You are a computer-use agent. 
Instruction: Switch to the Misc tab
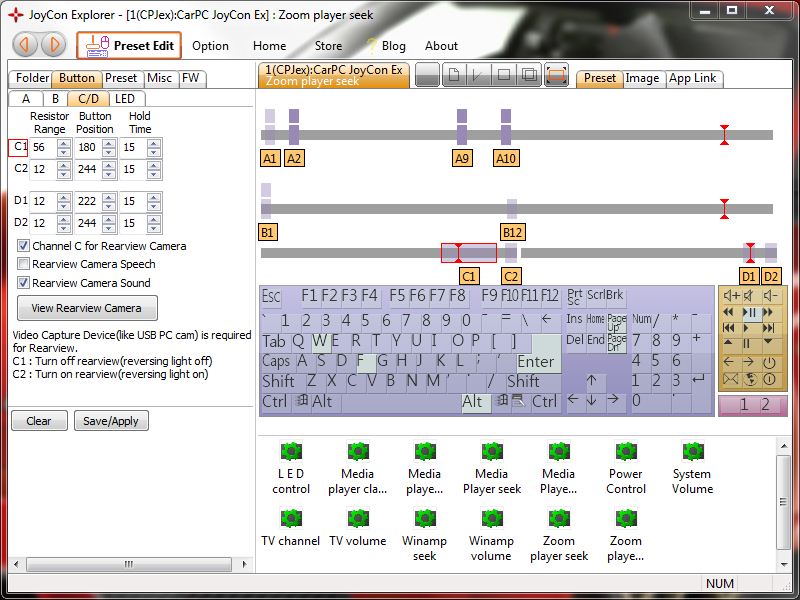tap(159, 78)
